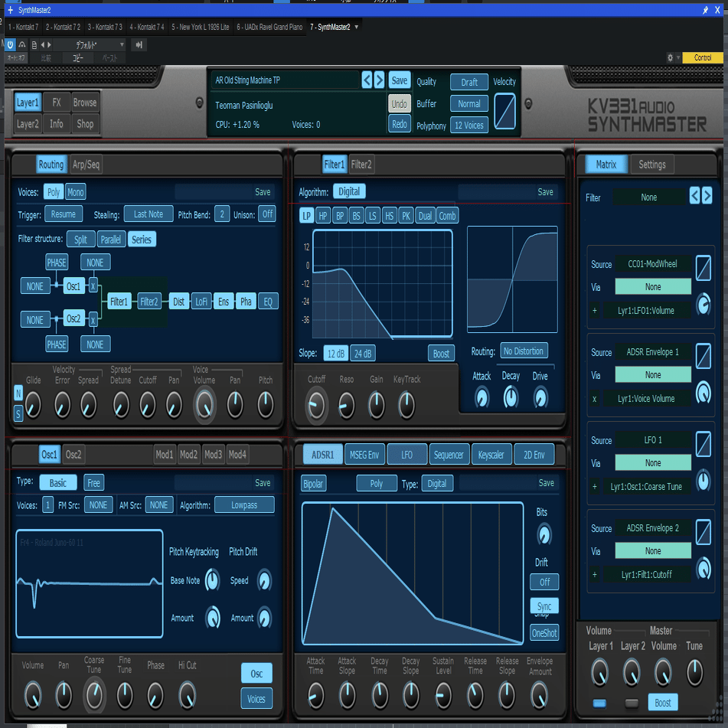This screenshot has height=728, width=728.
Task: Click the x mixer node after Osc1
Action: (x=93, y=286)
